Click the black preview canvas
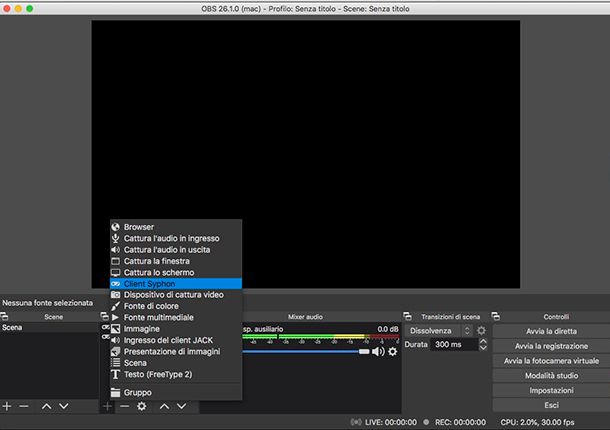This screenshot has width=610, height=430. point(305,154)
